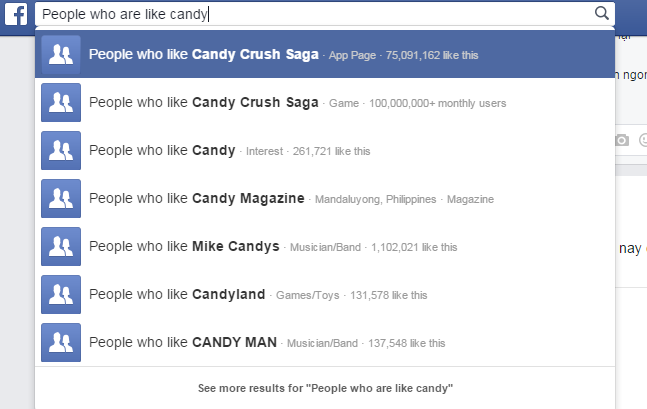
Task: Click people icon beside Mike Candys suggestion
Action: [60, 246]
